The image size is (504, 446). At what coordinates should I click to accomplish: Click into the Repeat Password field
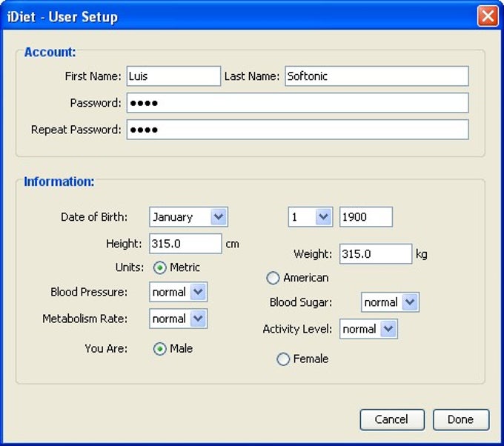(x=298, y=130)
